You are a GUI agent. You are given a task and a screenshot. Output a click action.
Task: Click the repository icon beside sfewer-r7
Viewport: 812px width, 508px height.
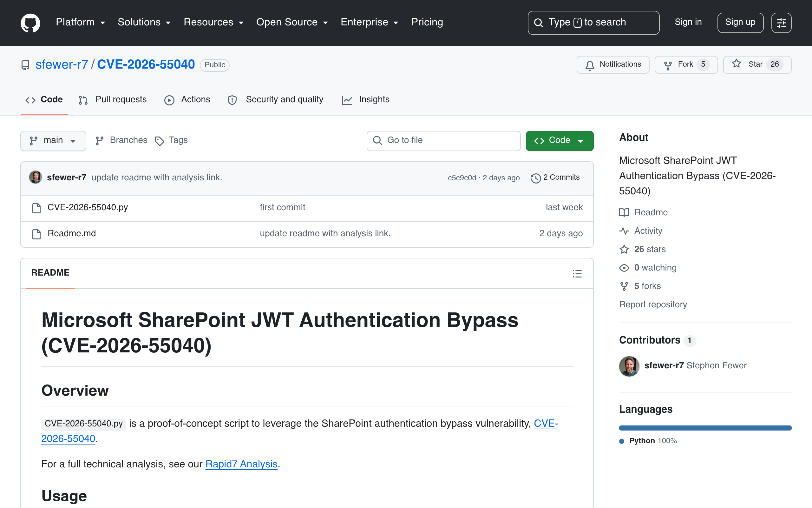25,65
